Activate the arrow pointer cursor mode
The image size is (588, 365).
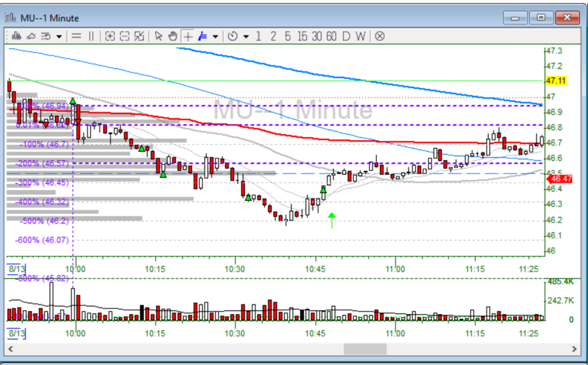[x=158, y=36]
